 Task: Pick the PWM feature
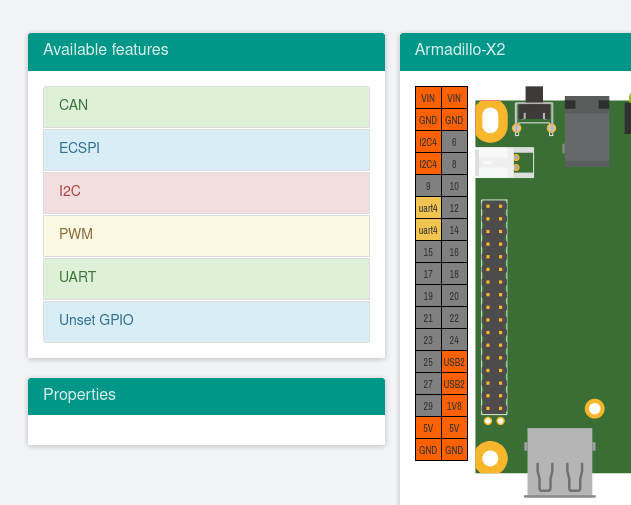[x=206, y=236]
